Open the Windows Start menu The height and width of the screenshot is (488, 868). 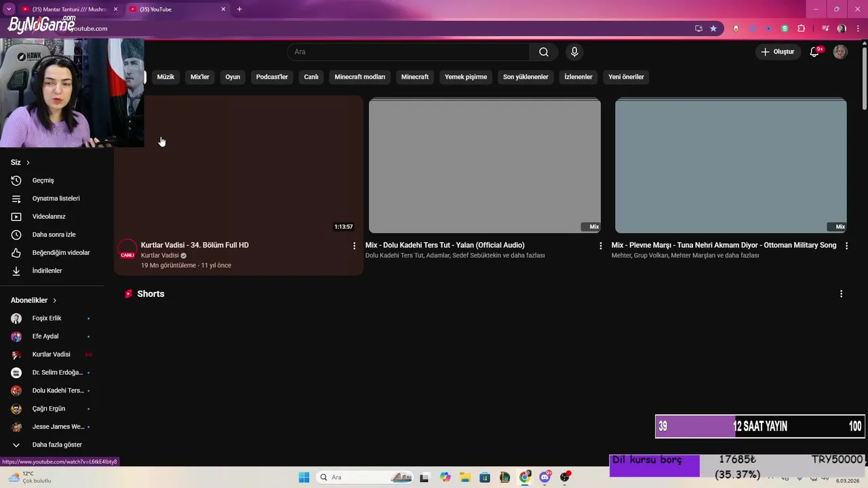click(x=304, y=477)
